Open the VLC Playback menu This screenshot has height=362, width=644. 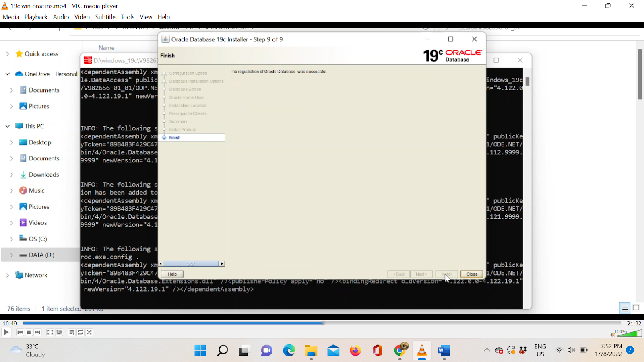tap(36, 17)
